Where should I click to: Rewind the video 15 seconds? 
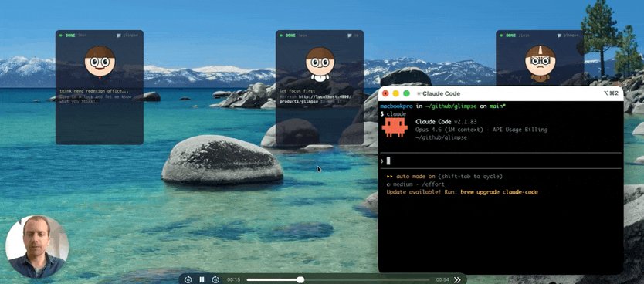pos(188,279)
